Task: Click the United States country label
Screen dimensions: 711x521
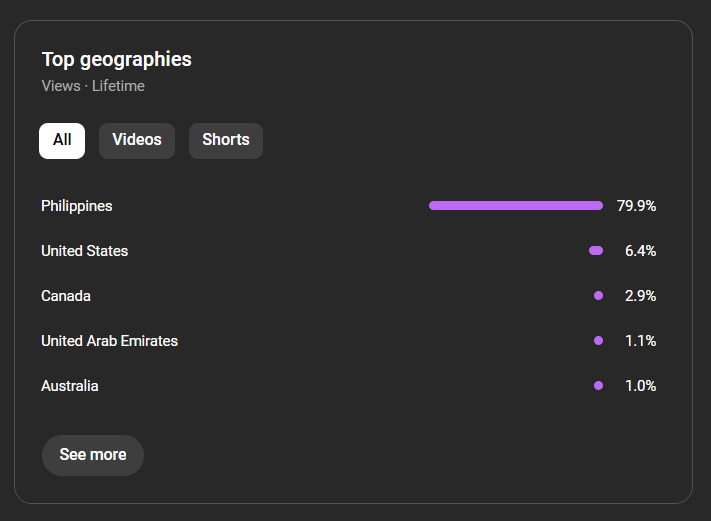Action: tap(85, 251)
